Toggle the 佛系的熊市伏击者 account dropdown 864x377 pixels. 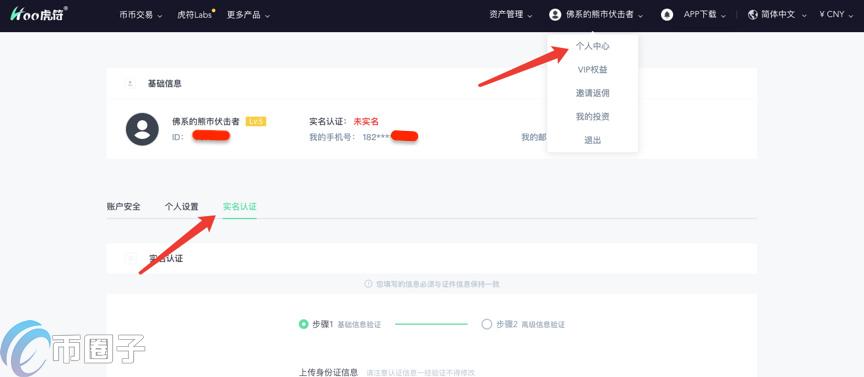[604, 15]
